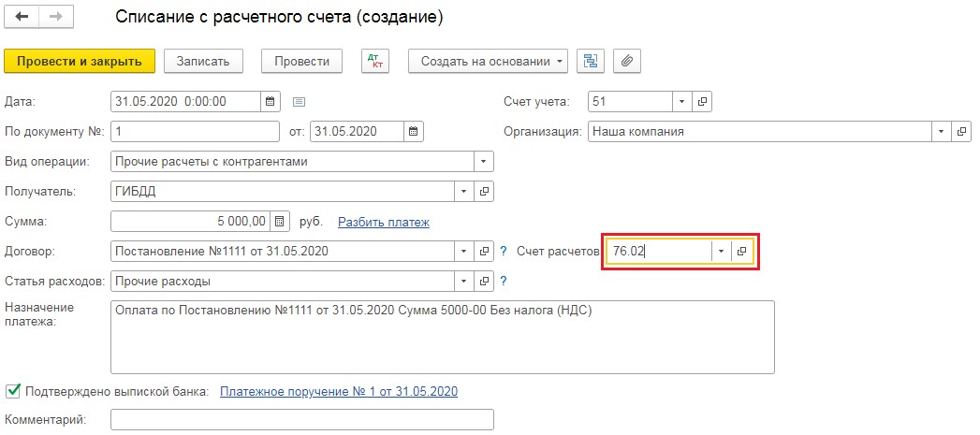Screen dimensions: 980x435
Task: Open calculator in Сумма field
Action: click(280, 222)
